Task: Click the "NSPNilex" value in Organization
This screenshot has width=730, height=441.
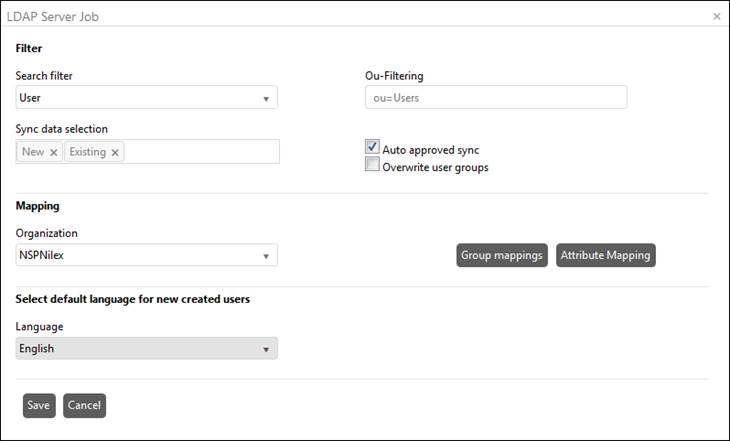Action: tap(42, 255)
